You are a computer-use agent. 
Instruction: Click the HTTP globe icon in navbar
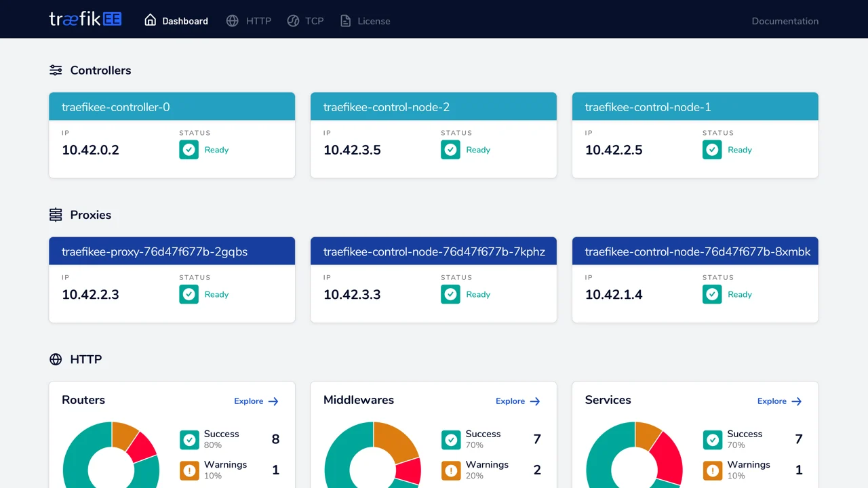233,20
